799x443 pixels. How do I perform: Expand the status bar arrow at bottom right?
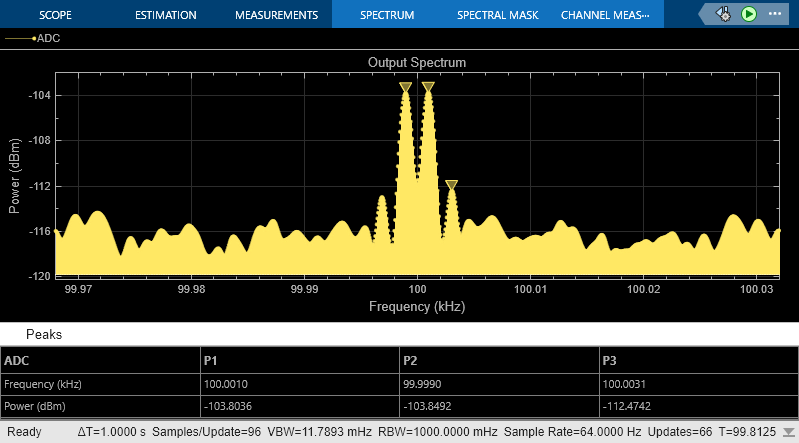[788, 432]
